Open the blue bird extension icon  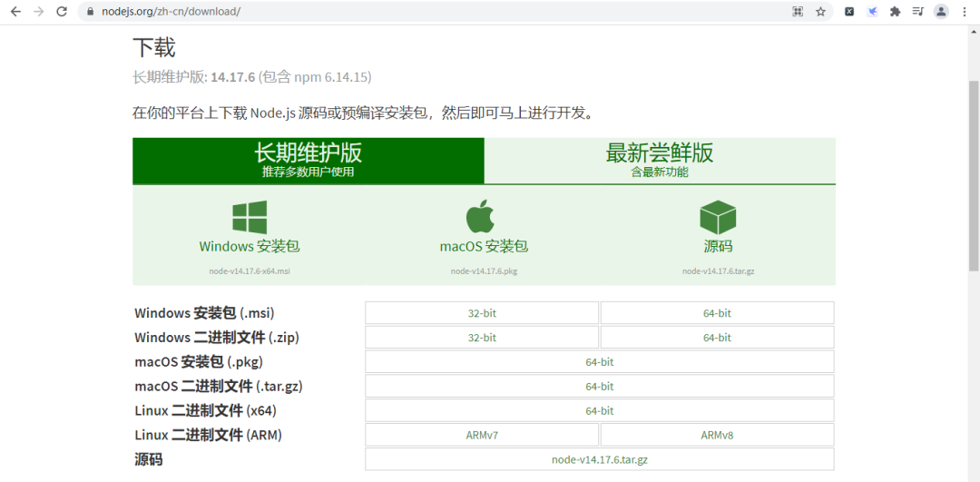tap(872, 12)
